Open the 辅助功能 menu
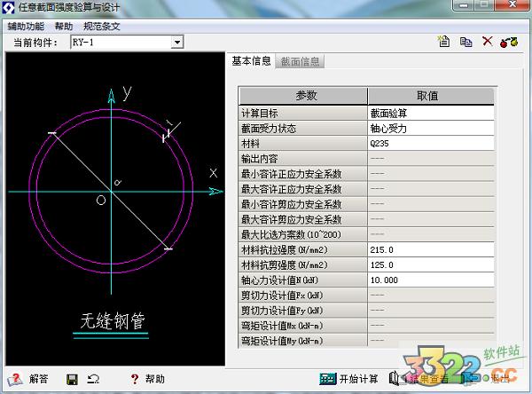This screenshot has height=394, width=532. [x=26, y=26]
